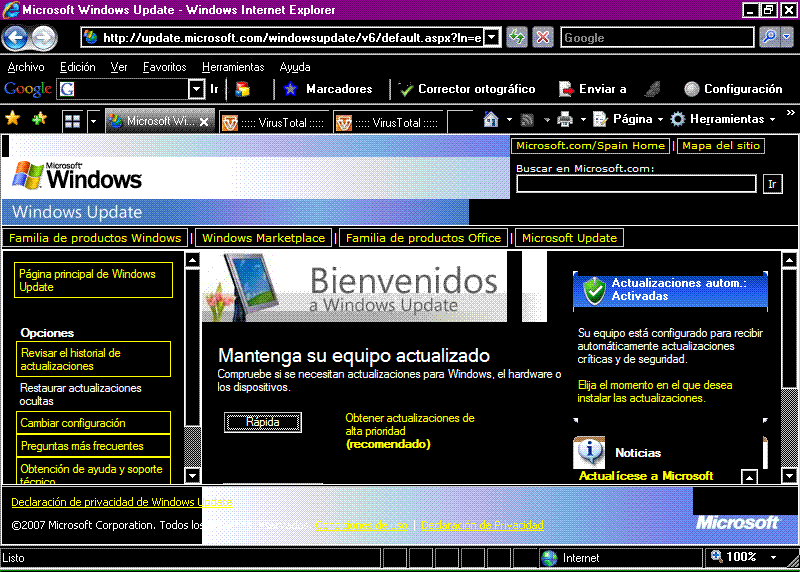Viewport: 800px width, 572px height.
Task: Click the Google logo on the toolbar
Action: pos(28,89)
